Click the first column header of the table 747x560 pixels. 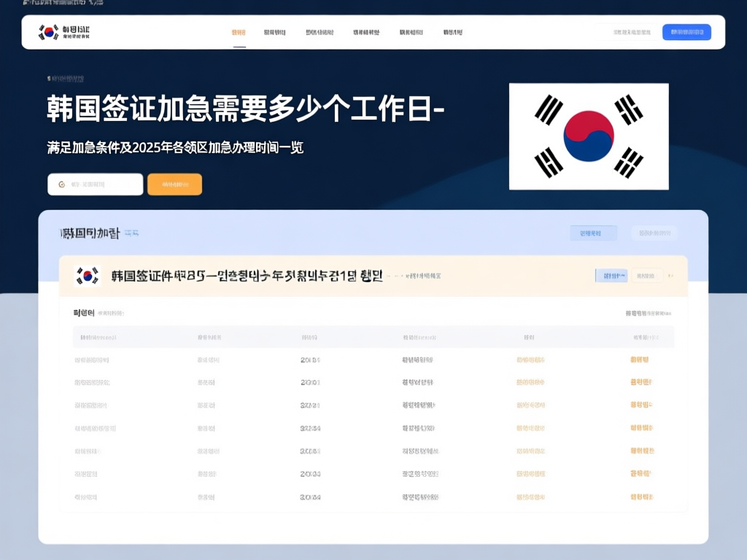coord(98,338)
